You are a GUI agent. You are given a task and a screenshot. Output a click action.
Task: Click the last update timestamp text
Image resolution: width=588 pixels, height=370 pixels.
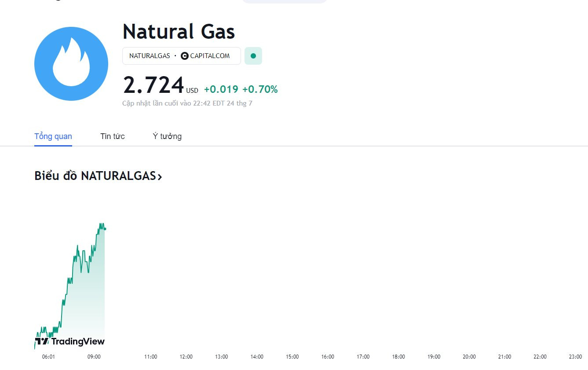click(187, 103)
